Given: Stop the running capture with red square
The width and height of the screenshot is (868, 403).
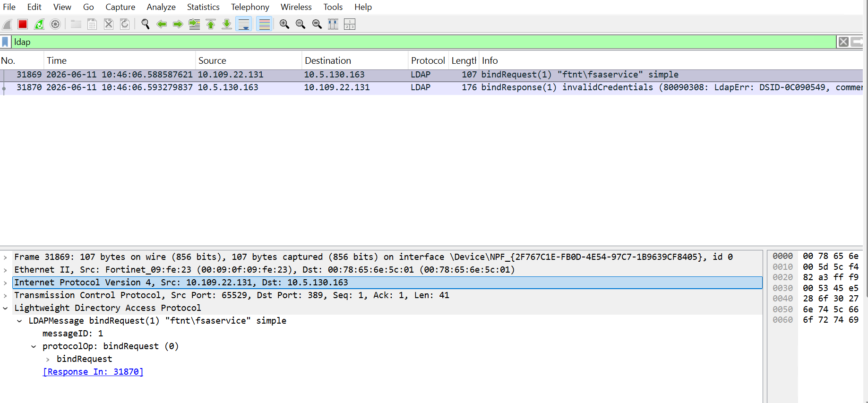Looking at the screenshot, I should click(x=23, y=24).
